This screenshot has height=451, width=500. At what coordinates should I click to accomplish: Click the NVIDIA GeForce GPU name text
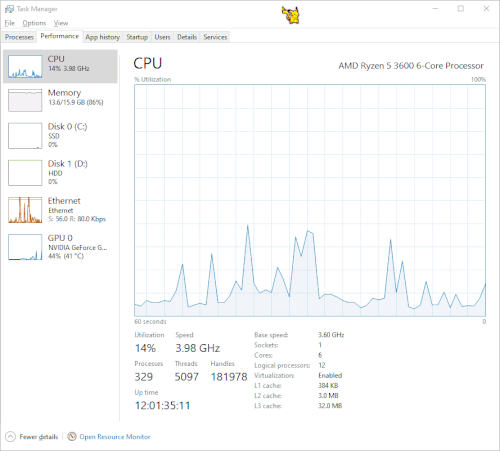78,247
